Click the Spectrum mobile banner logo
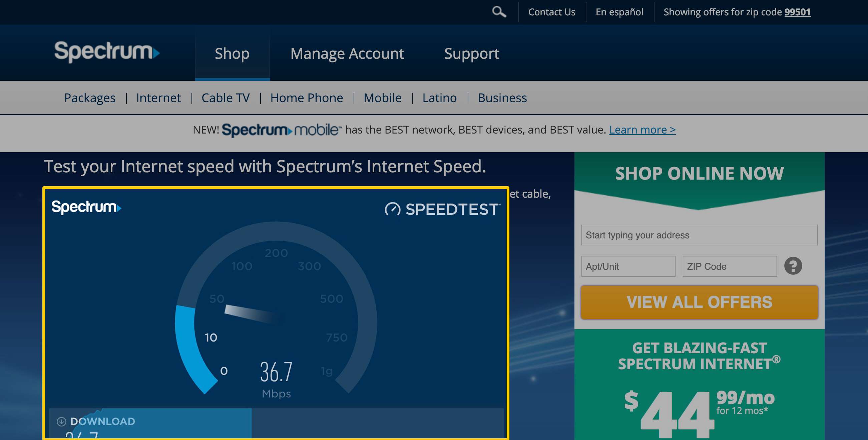This screenshot has height=440, width=868. click(281, 130)
